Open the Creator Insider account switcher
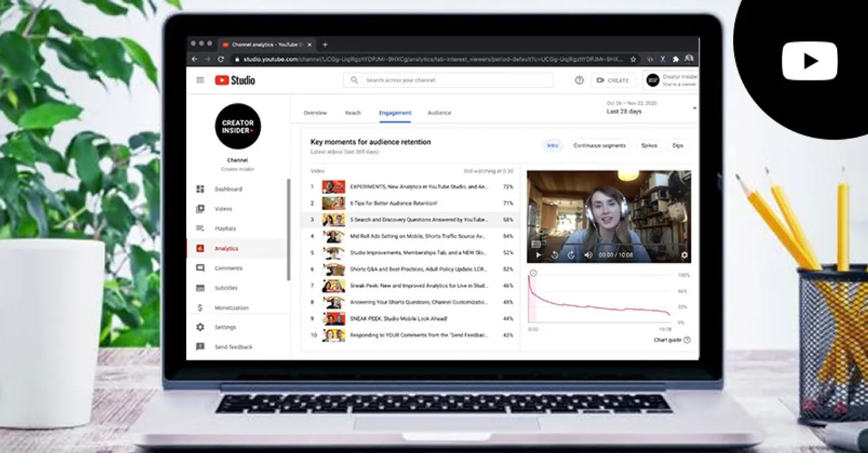 point(670,80)
